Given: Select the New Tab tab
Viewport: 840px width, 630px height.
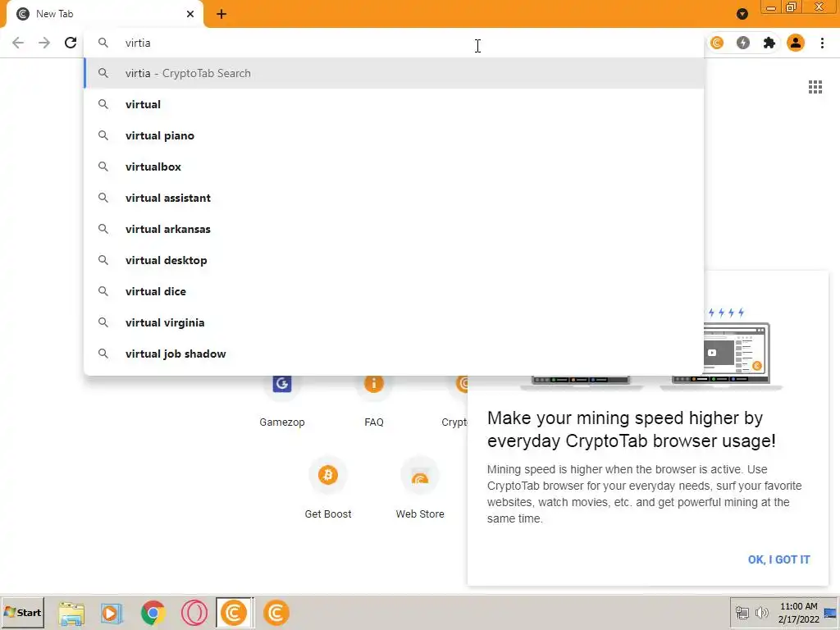Looking at the screenshot, I should point(104,14).
